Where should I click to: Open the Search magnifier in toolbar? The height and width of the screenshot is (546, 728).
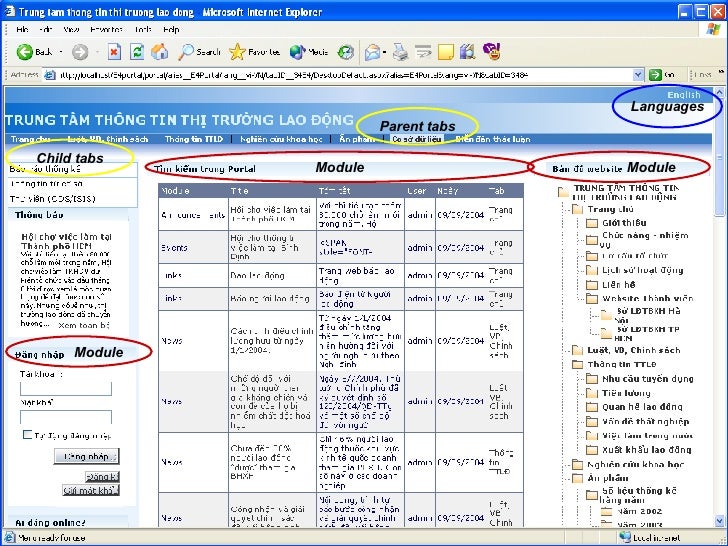[186, 52]
